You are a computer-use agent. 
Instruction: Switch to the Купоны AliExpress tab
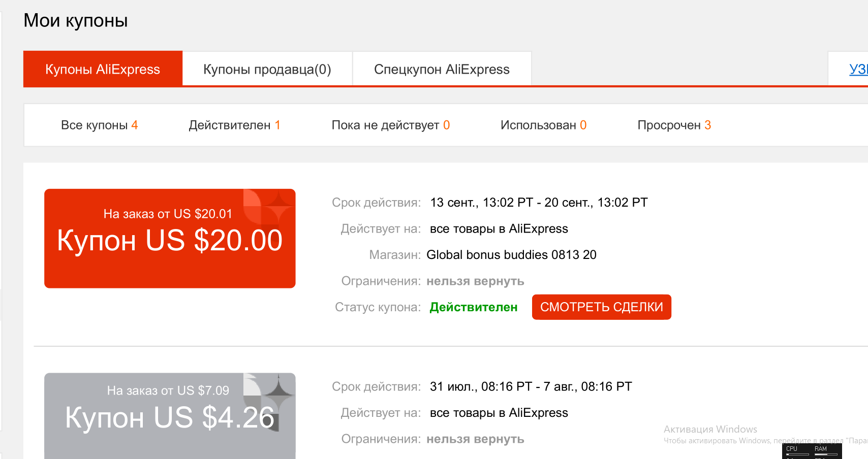[103, 69]
